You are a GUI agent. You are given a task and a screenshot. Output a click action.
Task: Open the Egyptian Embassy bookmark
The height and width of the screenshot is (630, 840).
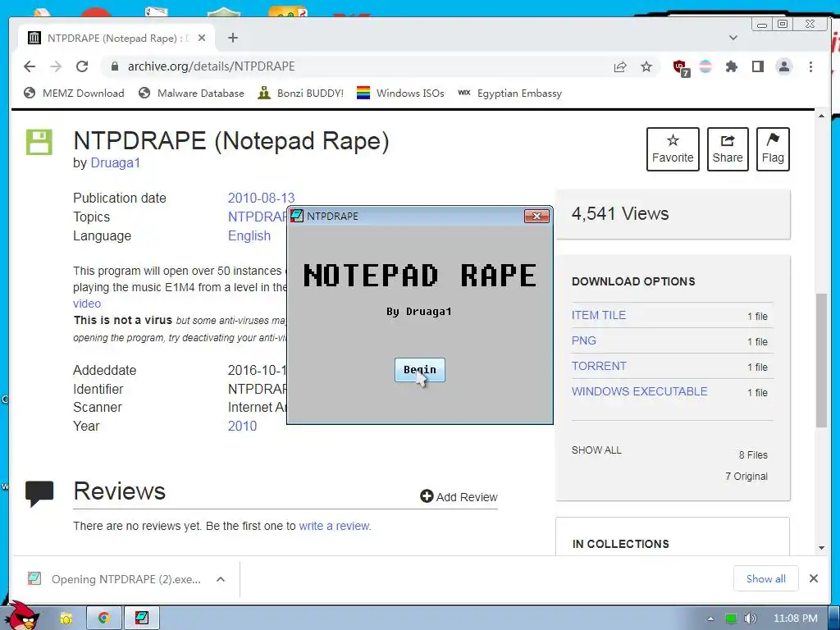coord(509,94)
